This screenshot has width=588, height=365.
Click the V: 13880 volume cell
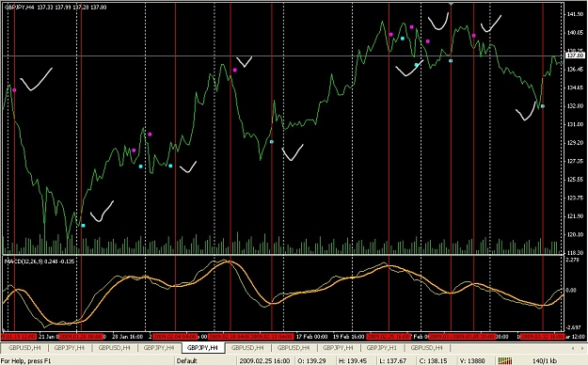[x=472, y=361]
